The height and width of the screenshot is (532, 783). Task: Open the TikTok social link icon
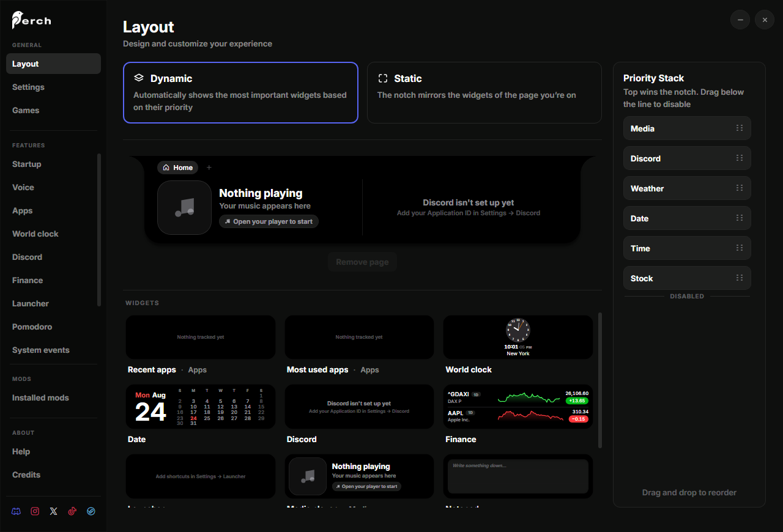point(72,511)
